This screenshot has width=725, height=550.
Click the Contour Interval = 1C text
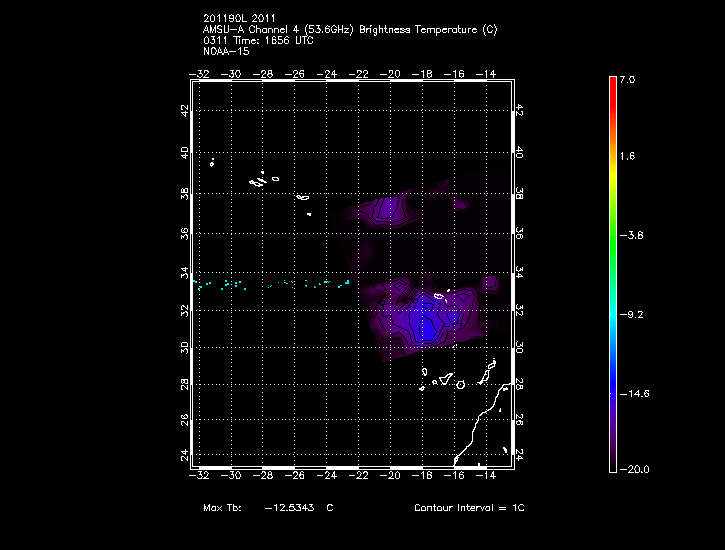coord(469,508)
